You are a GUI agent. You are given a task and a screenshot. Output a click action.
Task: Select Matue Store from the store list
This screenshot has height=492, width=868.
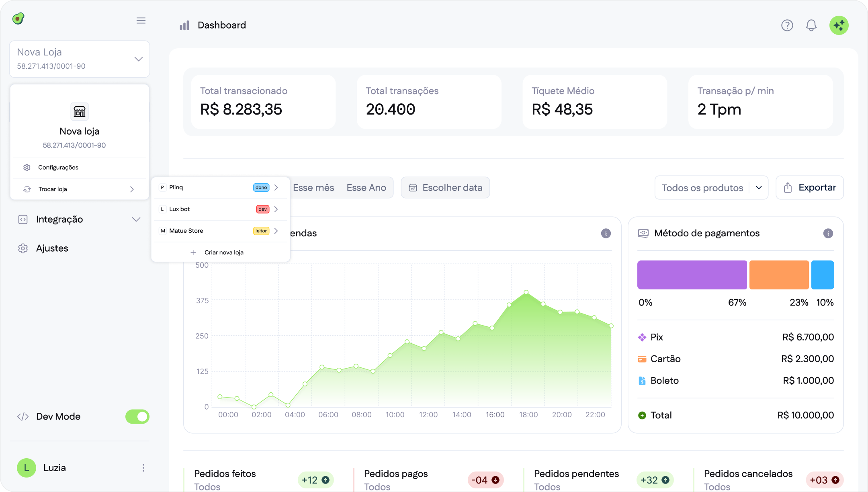pyautogui.click(x=186, y=230)
